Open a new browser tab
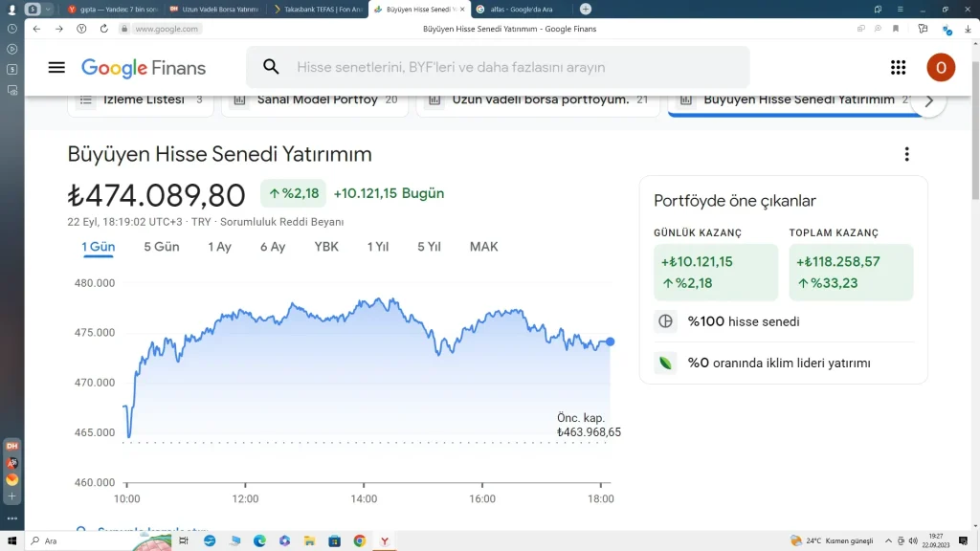The image size is (980, 551). tap(586, 9)
